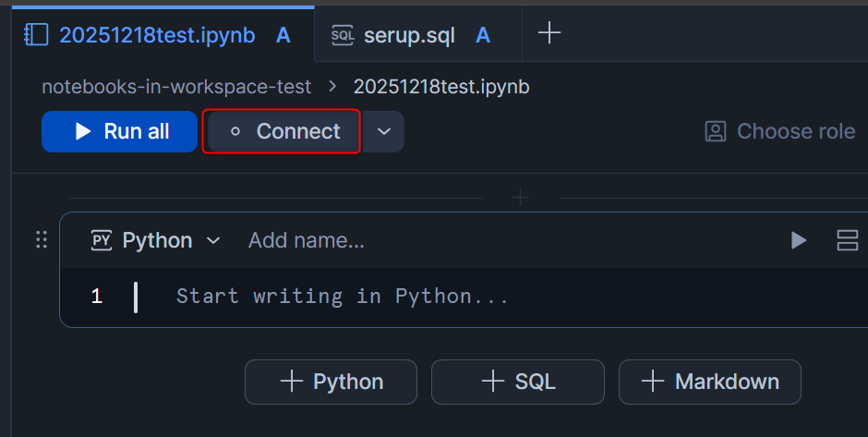Click the Connect button

point(282,131)
